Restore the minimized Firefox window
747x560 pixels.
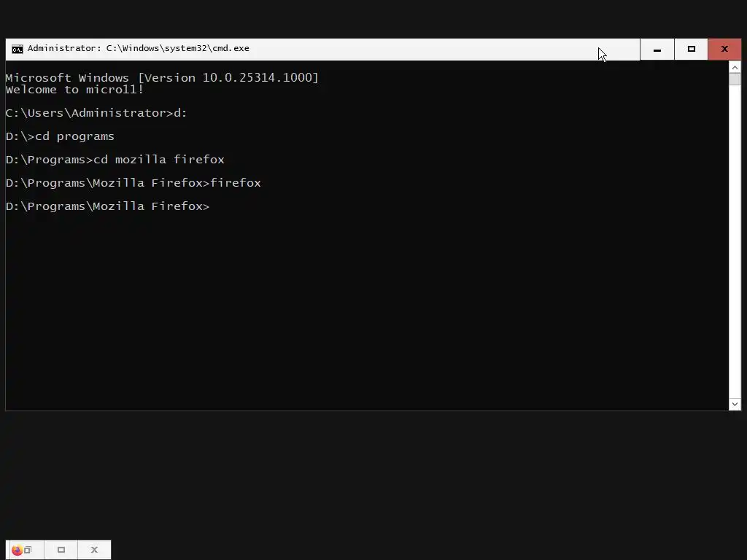point(28,550)
